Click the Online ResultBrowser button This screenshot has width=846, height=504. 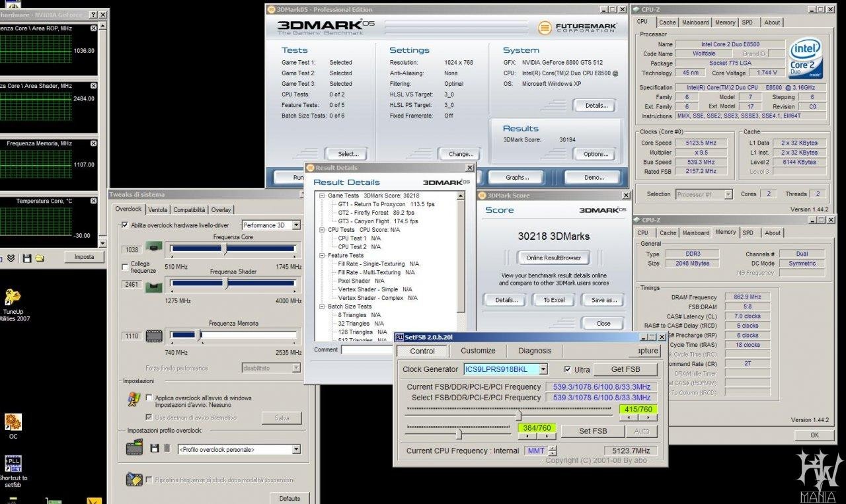pos(553,258)
